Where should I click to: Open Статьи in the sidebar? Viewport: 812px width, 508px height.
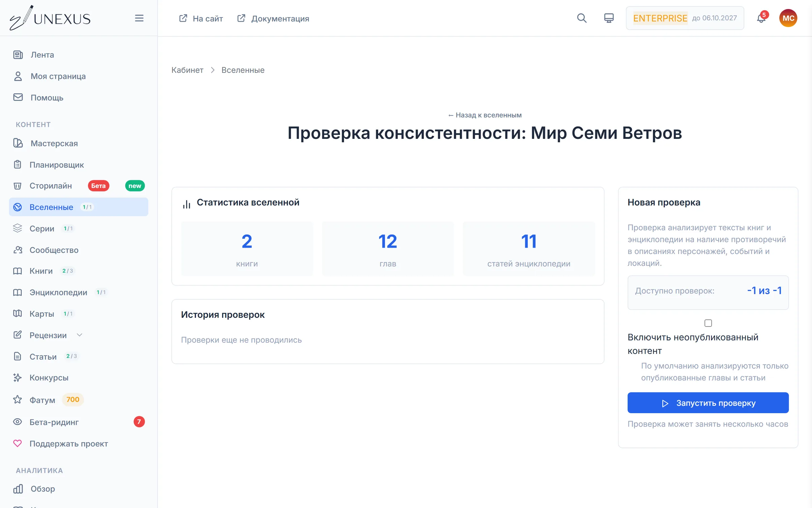coord(78,356)
